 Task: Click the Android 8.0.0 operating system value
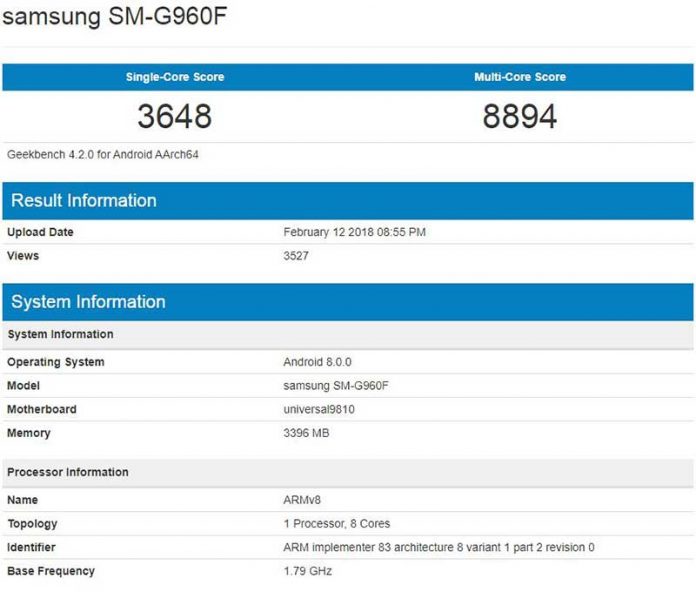coord(319,362)
